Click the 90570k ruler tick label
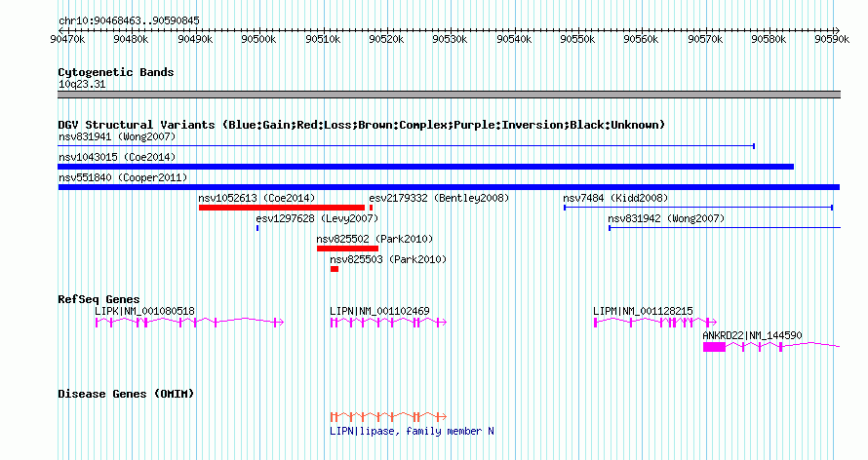Image resolution: width=868 pixels, height=460 pixels. (705, 39)
